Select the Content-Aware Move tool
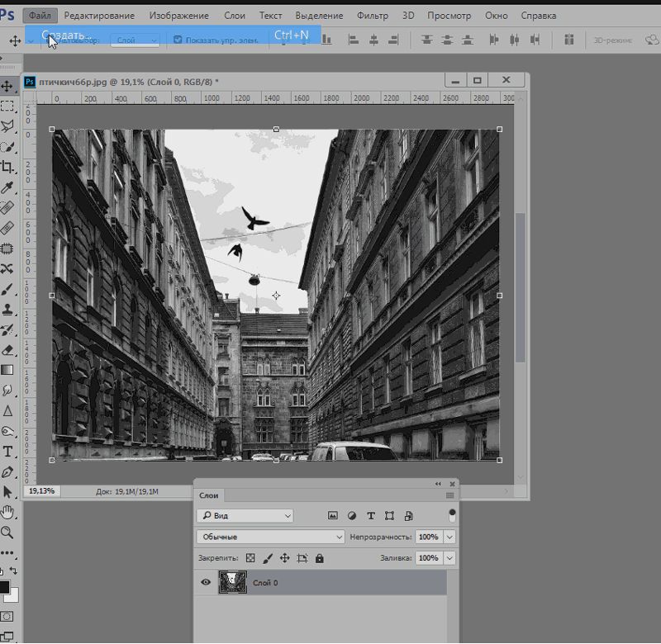Screen dimensions: 661x644 (x=7, y=268)
